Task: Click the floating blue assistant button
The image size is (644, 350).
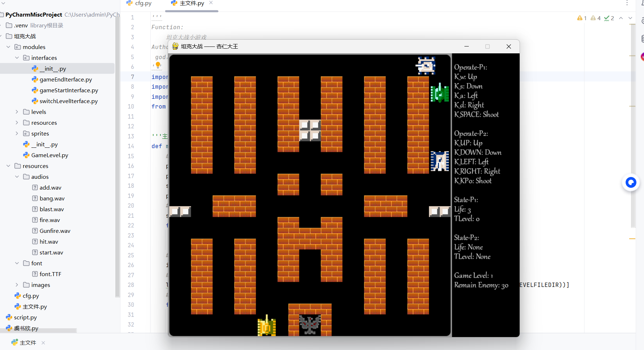Action: click(631, 183)
